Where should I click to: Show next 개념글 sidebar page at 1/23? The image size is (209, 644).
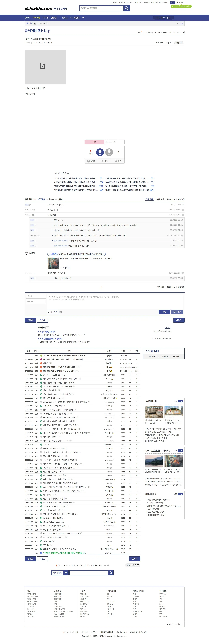[x=182, y=494]
